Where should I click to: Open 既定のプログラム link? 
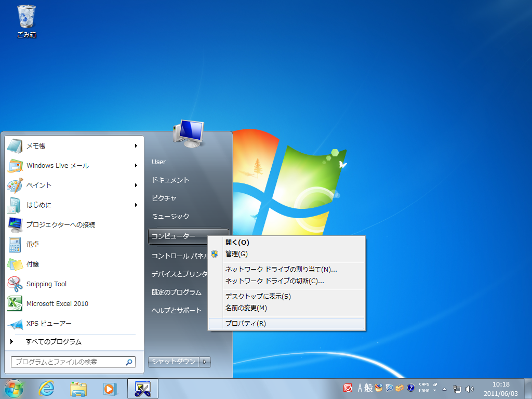(177, 292)
